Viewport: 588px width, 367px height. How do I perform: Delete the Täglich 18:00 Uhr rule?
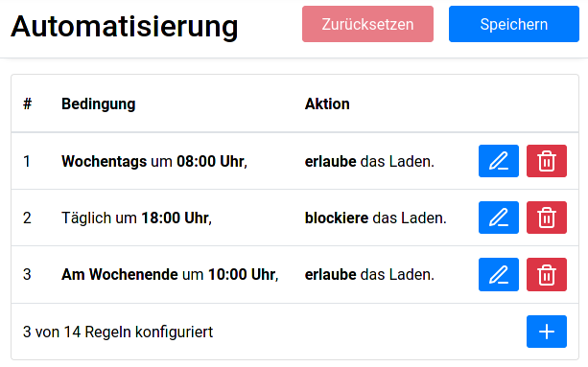coord(547,218)
